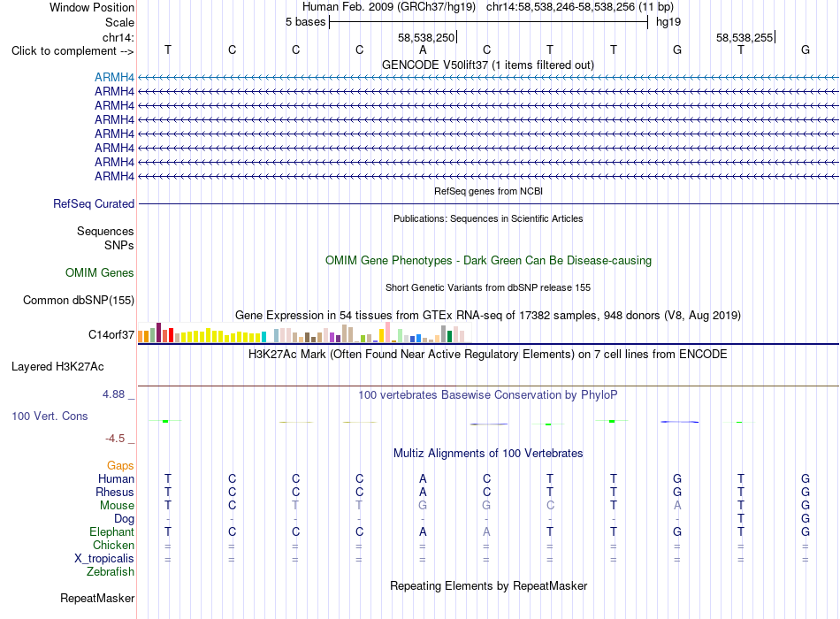840x619 pixels.
Task: Click 'Human Feb. 2009 (GRCh37/hg19)' text
Action: pos(389,7)
